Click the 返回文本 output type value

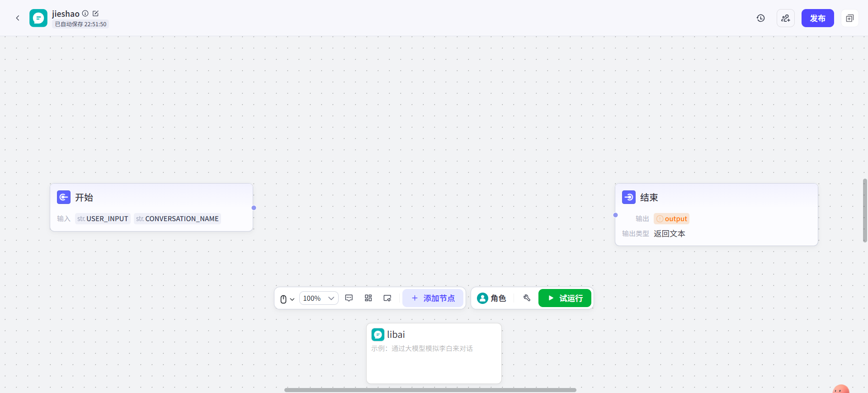tap(670, 234)
